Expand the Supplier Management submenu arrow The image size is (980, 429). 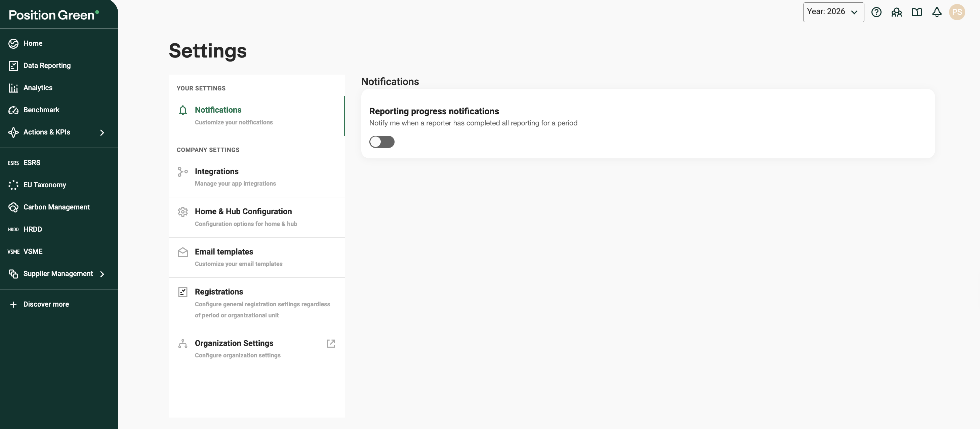pyautogui.click(x=102, y=274)
